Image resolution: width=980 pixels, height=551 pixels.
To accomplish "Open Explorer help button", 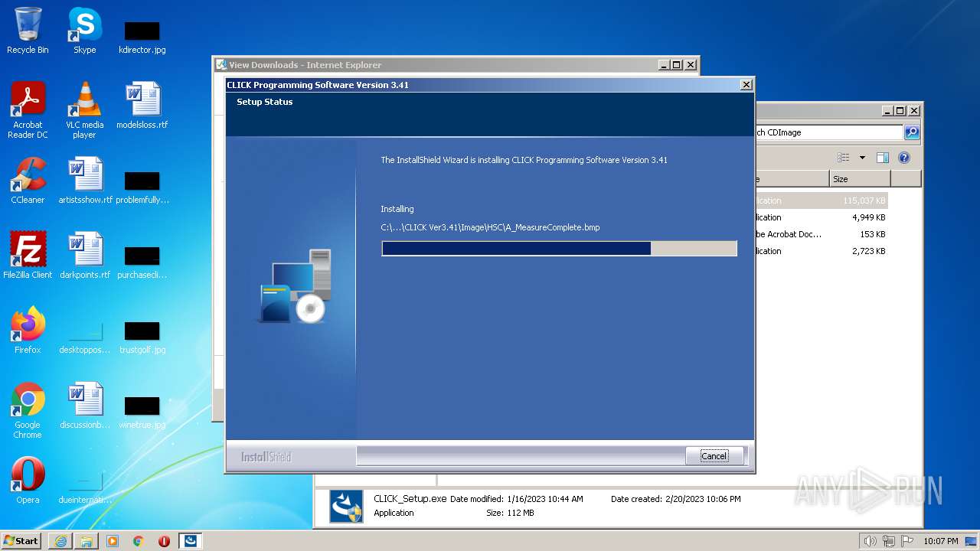I will pos(904,158).
